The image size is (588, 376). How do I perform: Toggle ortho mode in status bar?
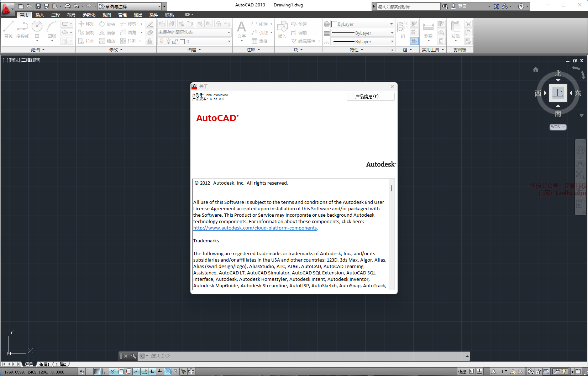coord(105,372)
